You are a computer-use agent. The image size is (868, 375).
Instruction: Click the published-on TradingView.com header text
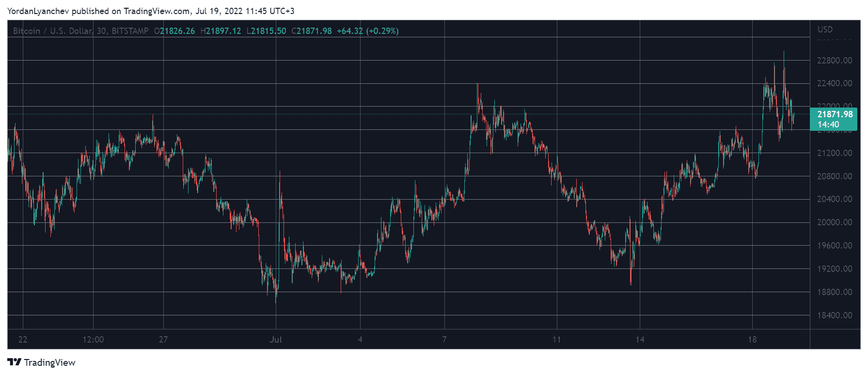[151, 11]
